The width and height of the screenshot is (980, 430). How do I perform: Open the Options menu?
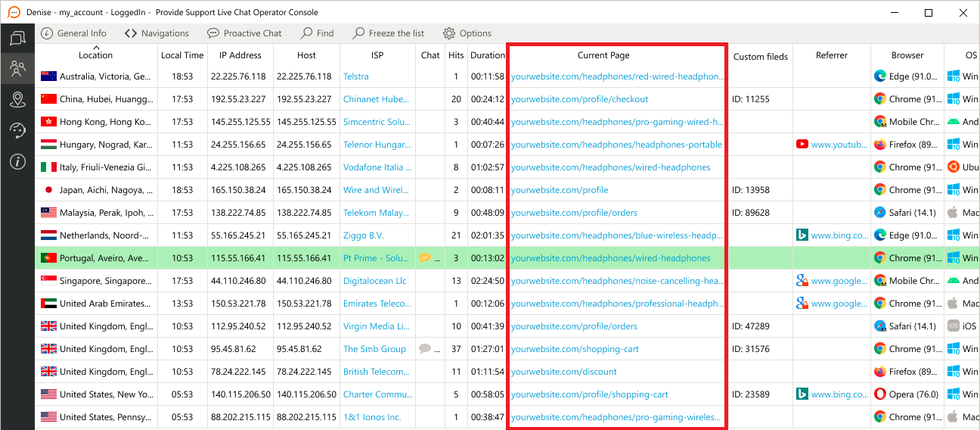pos(467,33)
